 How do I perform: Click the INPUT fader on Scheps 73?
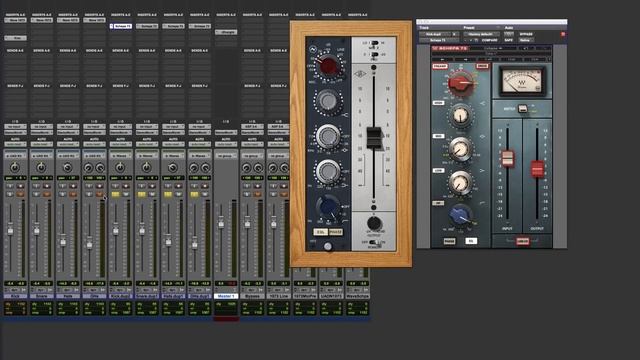pos(507,158)
